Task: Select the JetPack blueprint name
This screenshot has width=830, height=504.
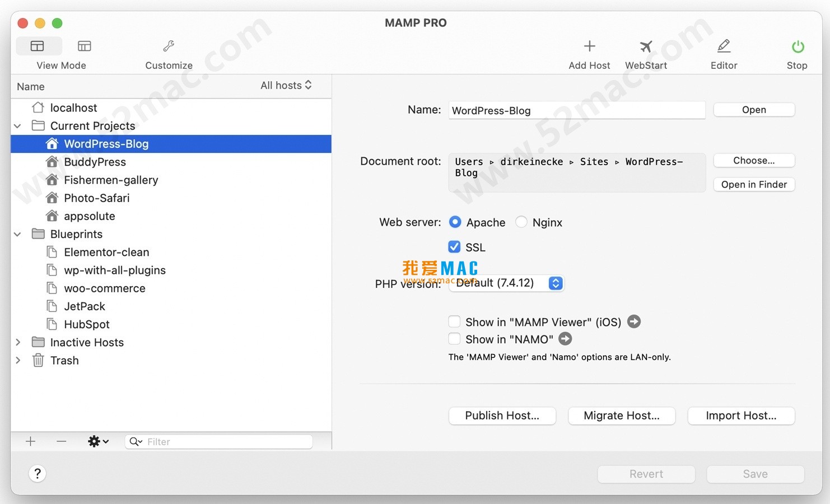Action: 85,306
